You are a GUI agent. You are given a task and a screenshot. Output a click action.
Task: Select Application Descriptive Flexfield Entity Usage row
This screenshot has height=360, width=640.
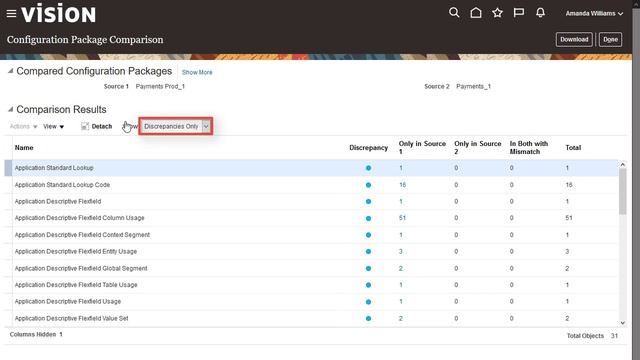point(311,252)
